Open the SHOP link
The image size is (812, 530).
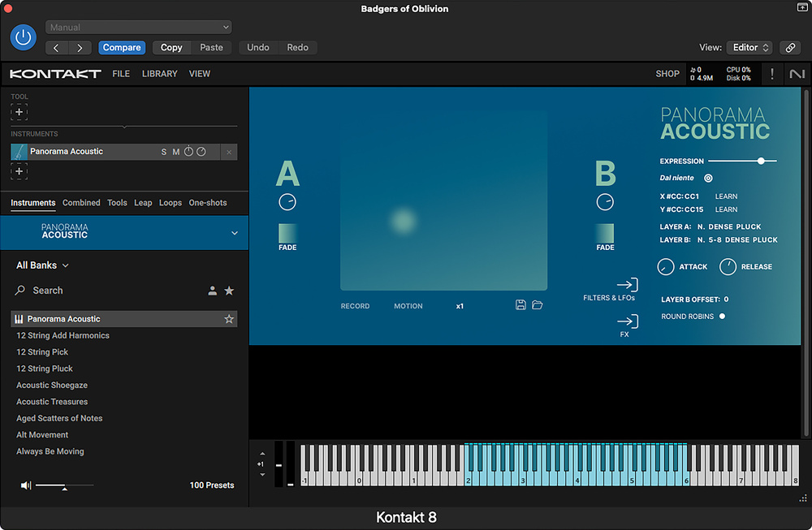667,74
